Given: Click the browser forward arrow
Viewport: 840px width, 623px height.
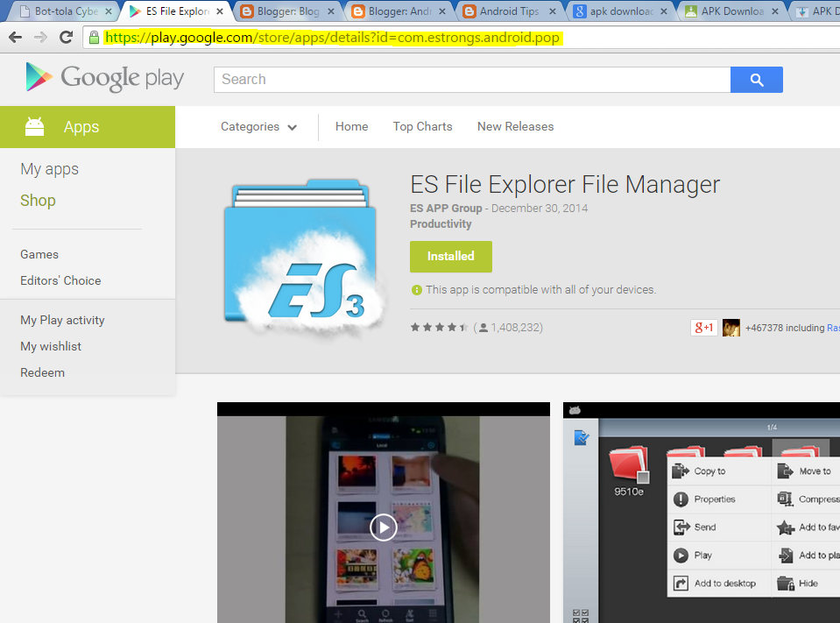Looking at the screenshot, I should click(x=40, y=37).
